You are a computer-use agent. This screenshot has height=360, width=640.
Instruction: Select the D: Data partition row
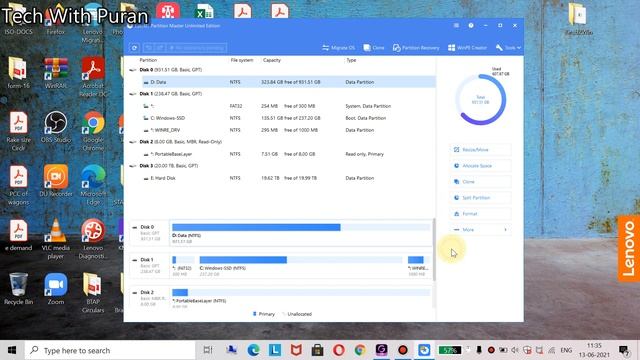pyautogui.click(x=288, y=82)
